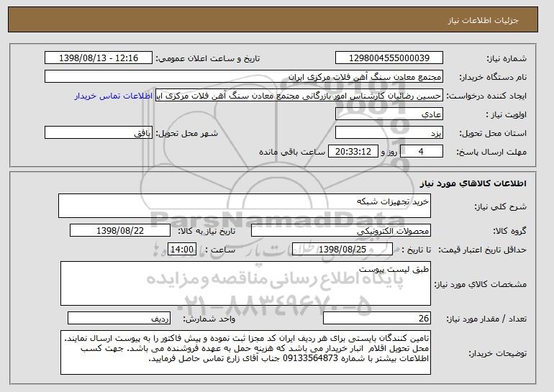Click the goods specification box طبق لیست پیوست

(x=245, y=283)
